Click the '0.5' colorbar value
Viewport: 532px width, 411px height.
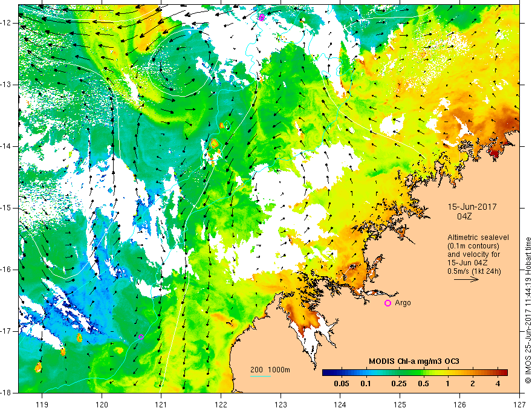point(423,384)
